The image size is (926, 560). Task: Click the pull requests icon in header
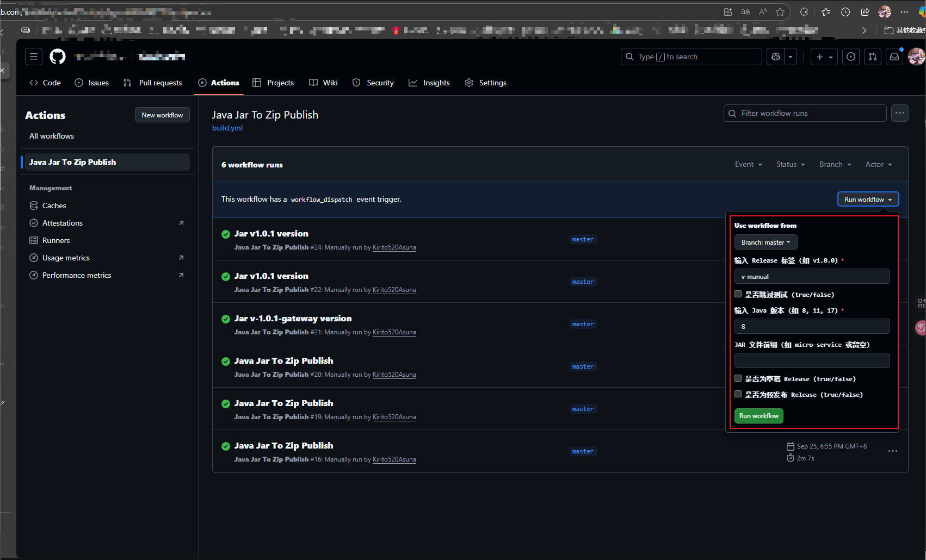click(x=873, y=57)
